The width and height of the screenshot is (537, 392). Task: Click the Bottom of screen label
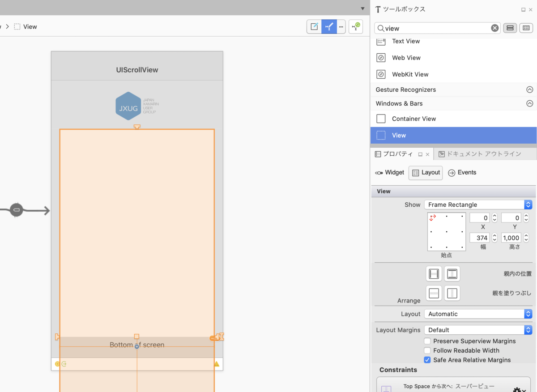click(137, 345)
